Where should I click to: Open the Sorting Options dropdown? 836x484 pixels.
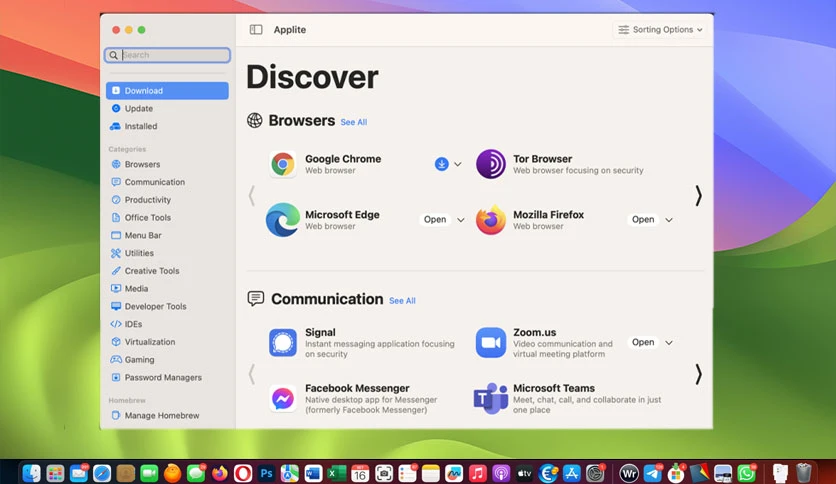[661, 30]
